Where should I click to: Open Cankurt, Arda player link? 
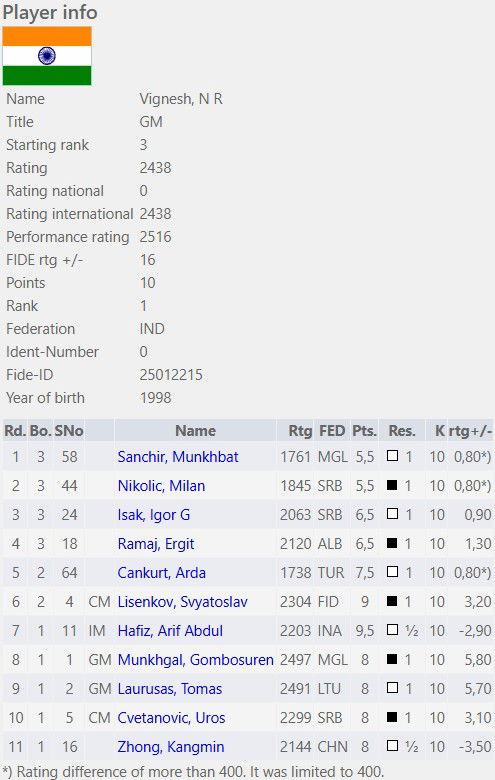[x=161, y=573]
